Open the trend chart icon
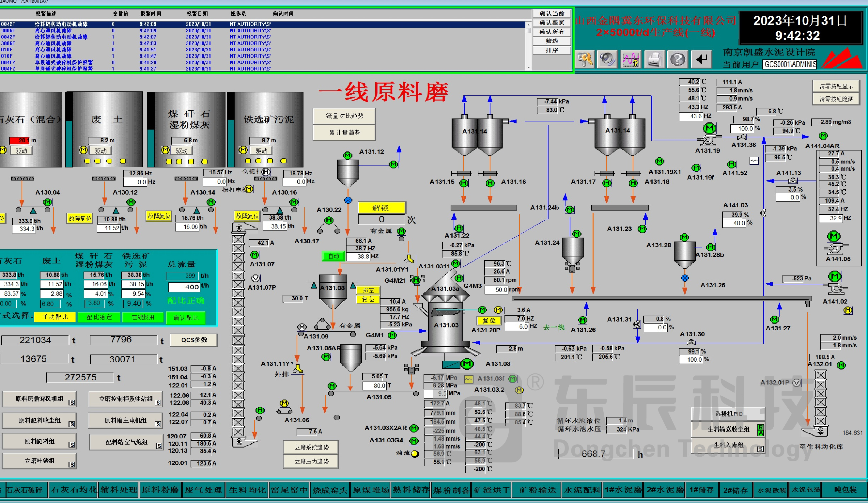Viewport: 868px width, 503px height. [631, 59]
